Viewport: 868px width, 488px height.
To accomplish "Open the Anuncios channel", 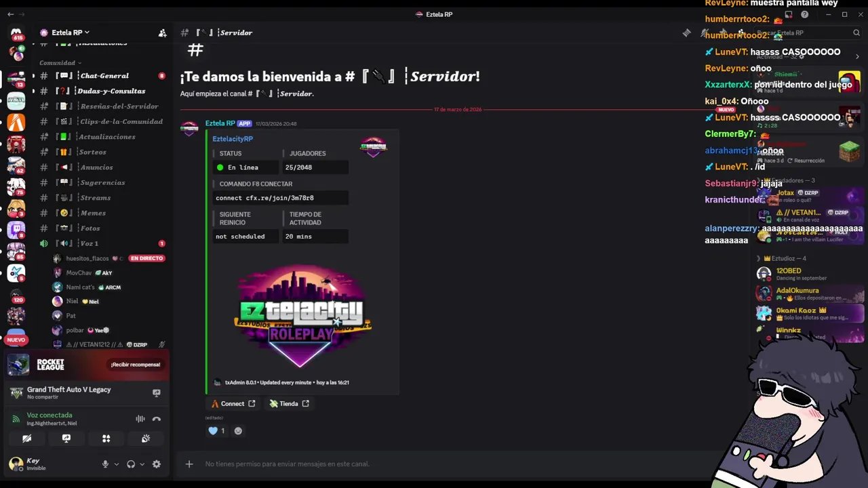I will pyautogui.click(x=102, y=167).
